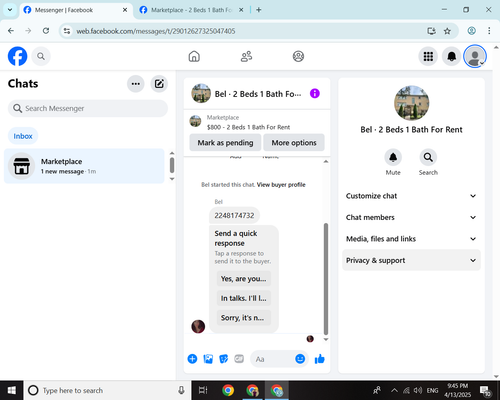
Task: Open Chrome three-dot menu
Action: click(x=489, y=31)
